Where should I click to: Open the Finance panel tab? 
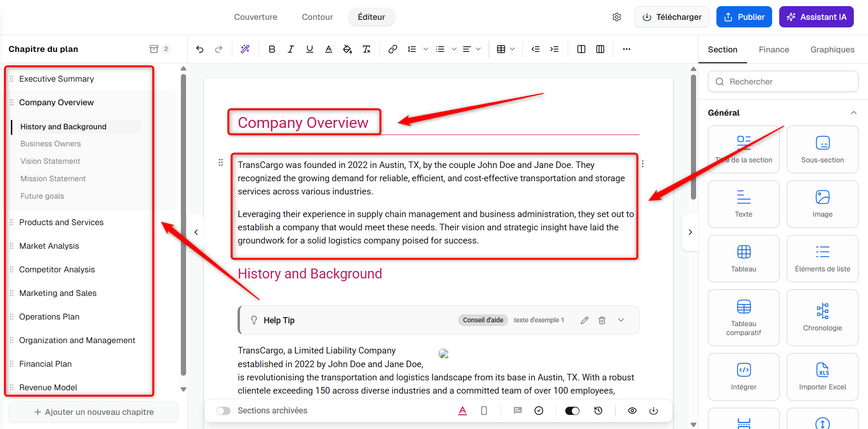[774, 50]
